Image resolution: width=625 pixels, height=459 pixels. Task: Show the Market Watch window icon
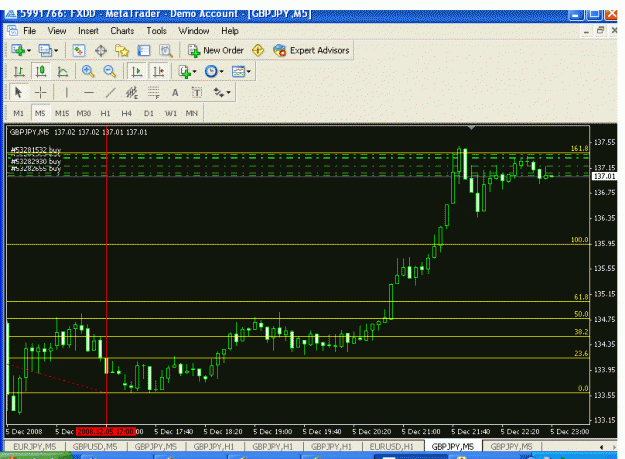(79, 51)
